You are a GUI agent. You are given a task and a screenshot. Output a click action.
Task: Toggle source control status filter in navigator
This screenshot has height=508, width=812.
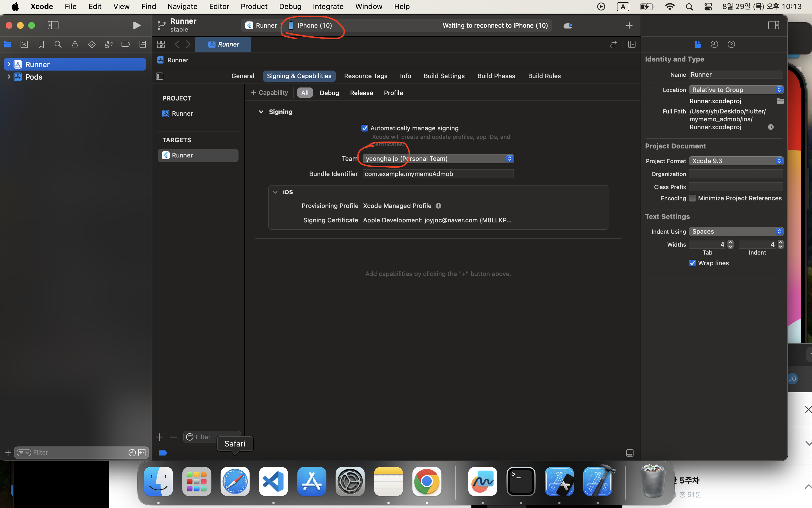pyautogui.click(x=142, y=453)
